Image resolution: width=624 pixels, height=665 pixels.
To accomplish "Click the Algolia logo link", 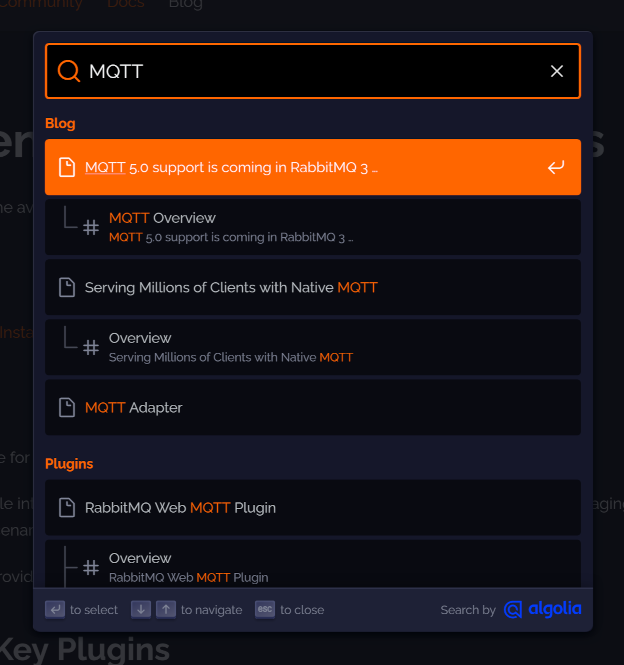I will click(543, 609).
